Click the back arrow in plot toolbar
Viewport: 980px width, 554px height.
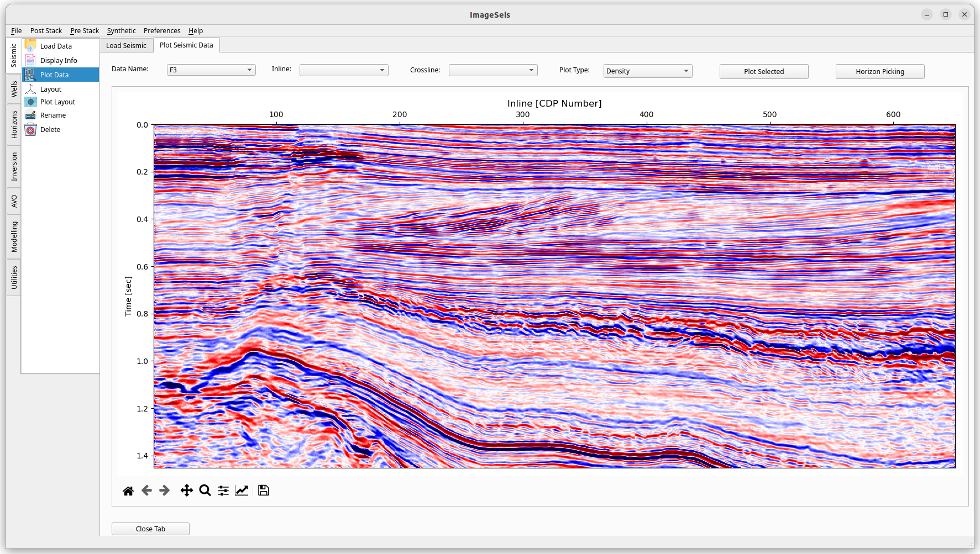[x=146, y=490]
